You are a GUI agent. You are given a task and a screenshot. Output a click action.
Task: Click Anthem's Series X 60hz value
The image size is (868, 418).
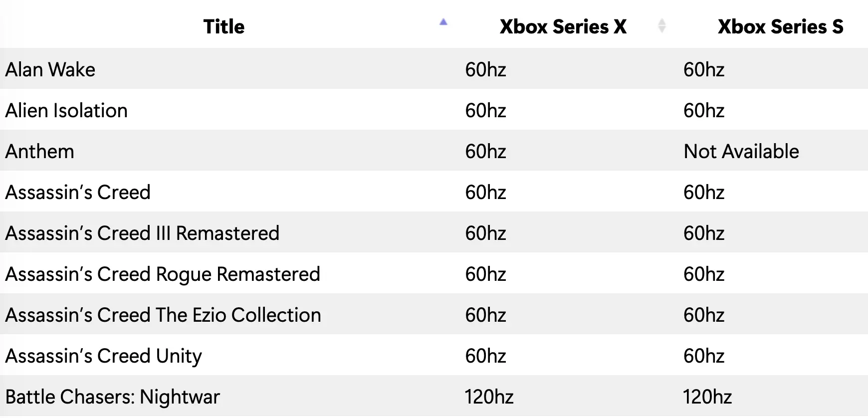click(485, 152)
